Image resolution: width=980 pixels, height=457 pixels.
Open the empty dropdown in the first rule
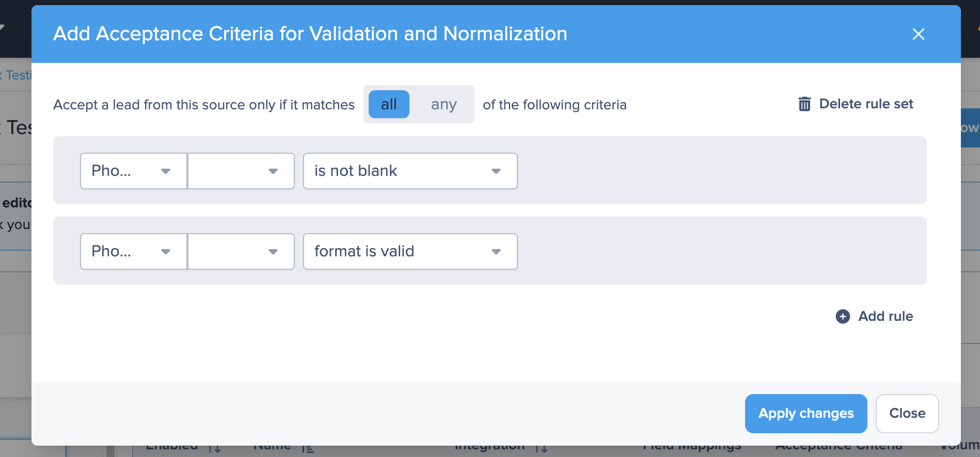(x=241, y=171)
